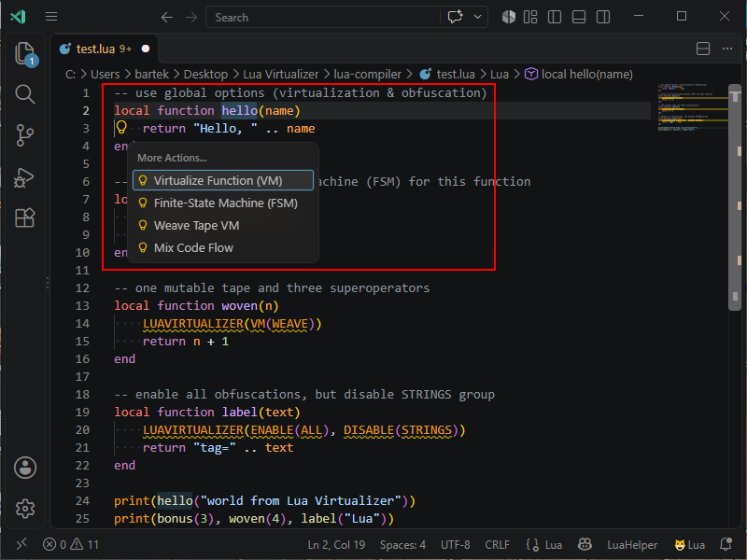Click the editor minimap
The height and width of the screenshot is (560, 747).
click(693, 107)
